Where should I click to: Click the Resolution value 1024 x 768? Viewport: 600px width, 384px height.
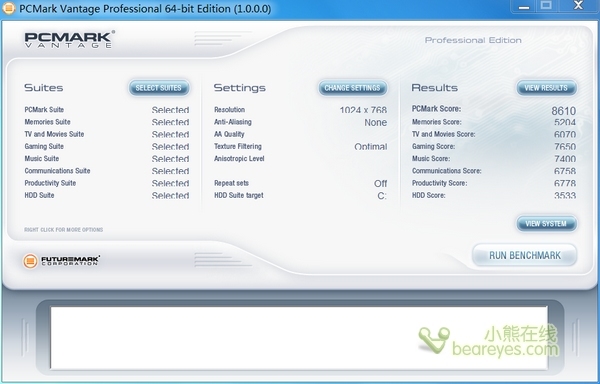363,110
